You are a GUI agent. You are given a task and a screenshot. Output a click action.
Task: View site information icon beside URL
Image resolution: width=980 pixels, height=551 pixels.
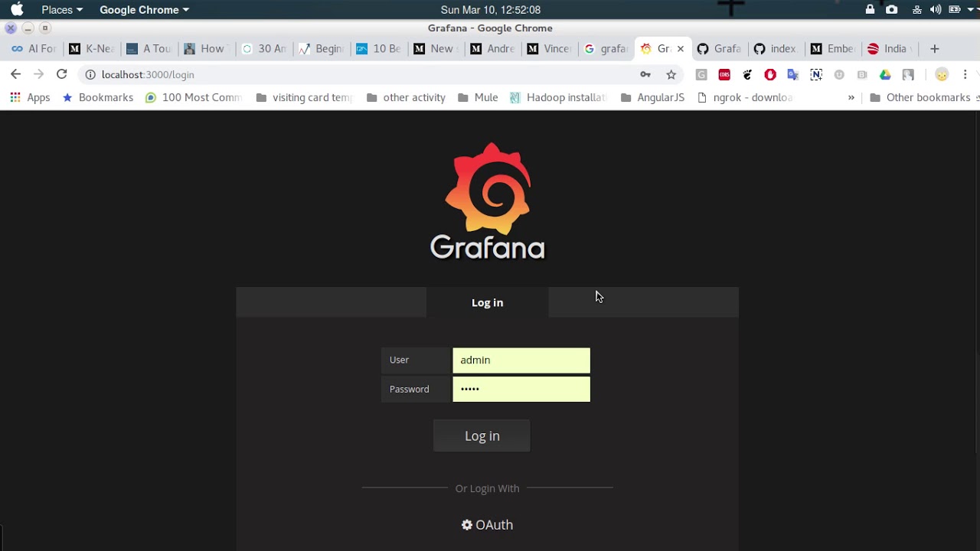(x=90, y=74)
